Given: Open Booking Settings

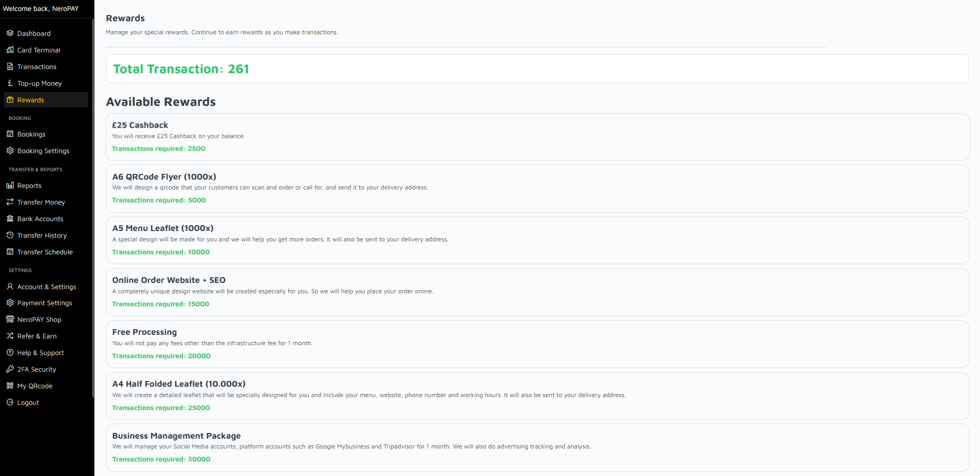Looking at the screenshot, I should coord(43,151).
